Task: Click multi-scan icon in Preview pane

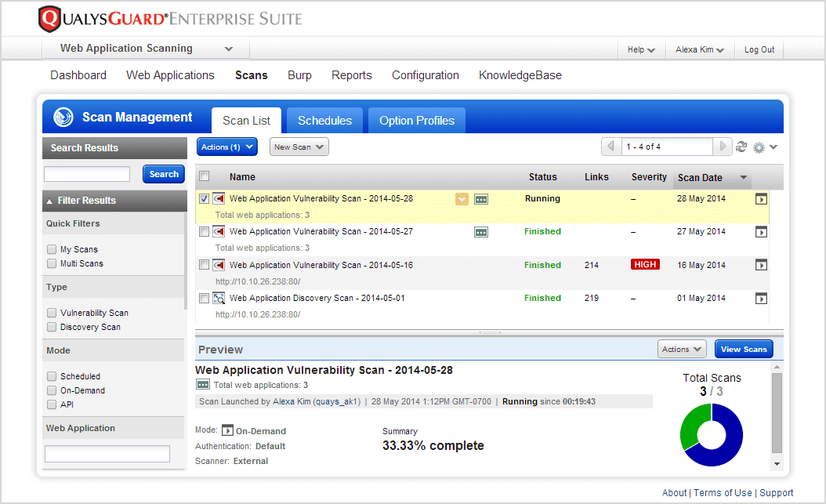Action: point(203,384)
